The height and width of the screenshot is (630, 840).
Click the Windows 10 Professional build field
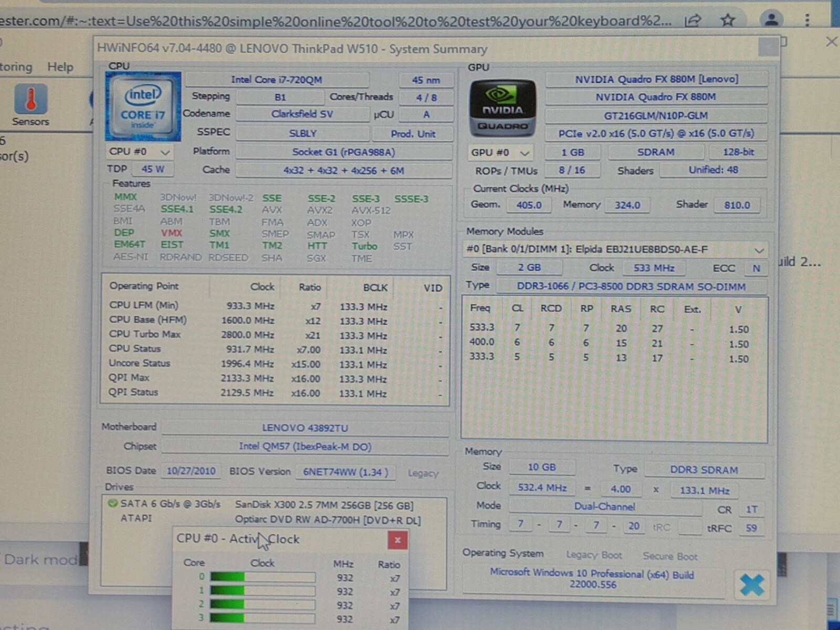(592, 579)
